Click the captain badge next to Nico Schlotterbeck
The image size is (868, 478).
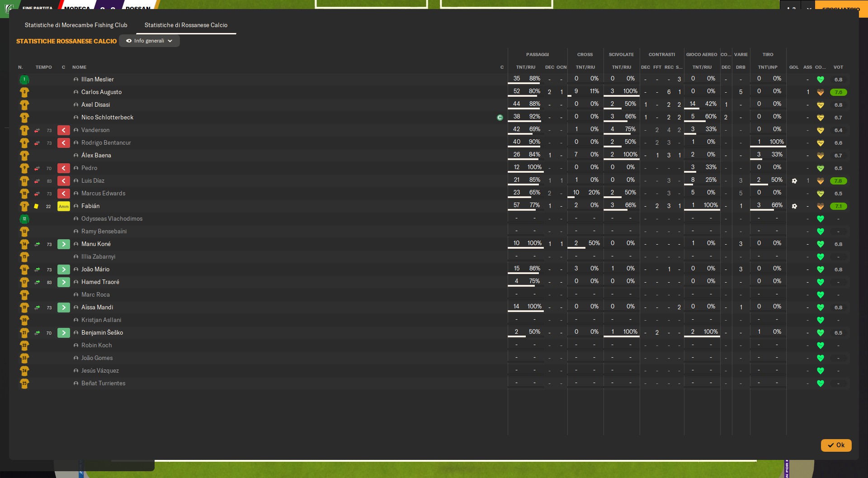pos(500,118)
